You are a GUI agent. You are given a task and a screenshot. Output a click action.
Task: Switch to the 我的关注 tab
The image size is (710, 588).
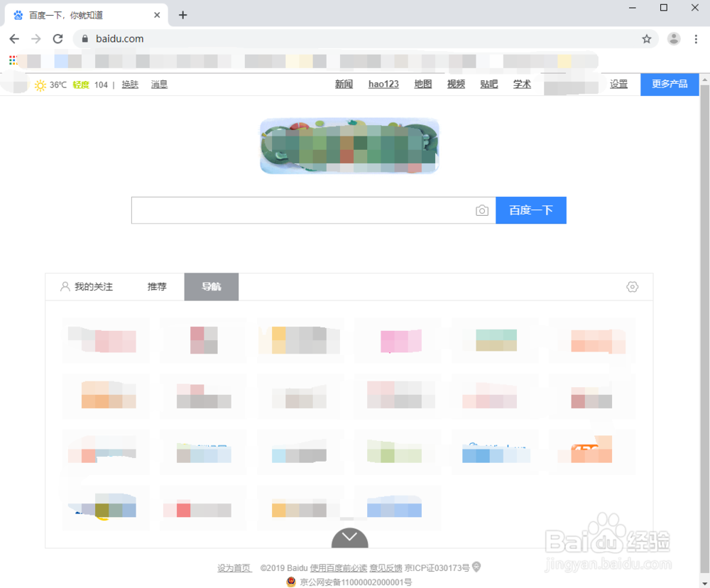coord(87,287)
